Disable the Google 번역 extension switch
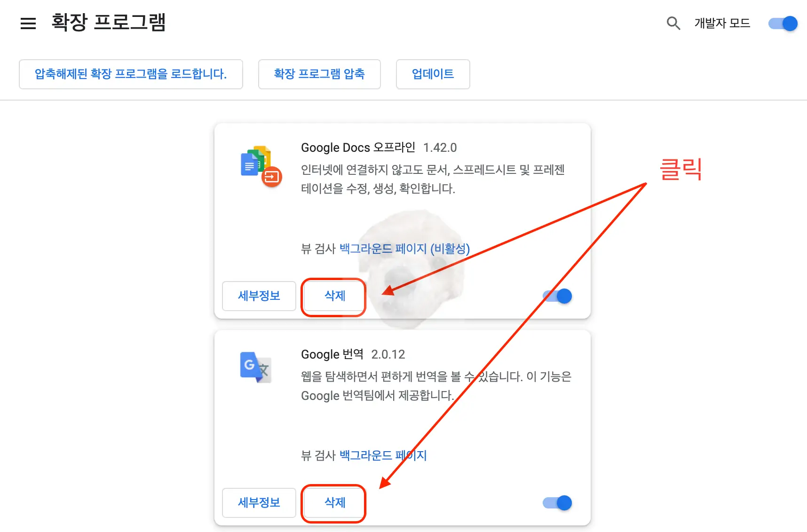 (557, 503)
